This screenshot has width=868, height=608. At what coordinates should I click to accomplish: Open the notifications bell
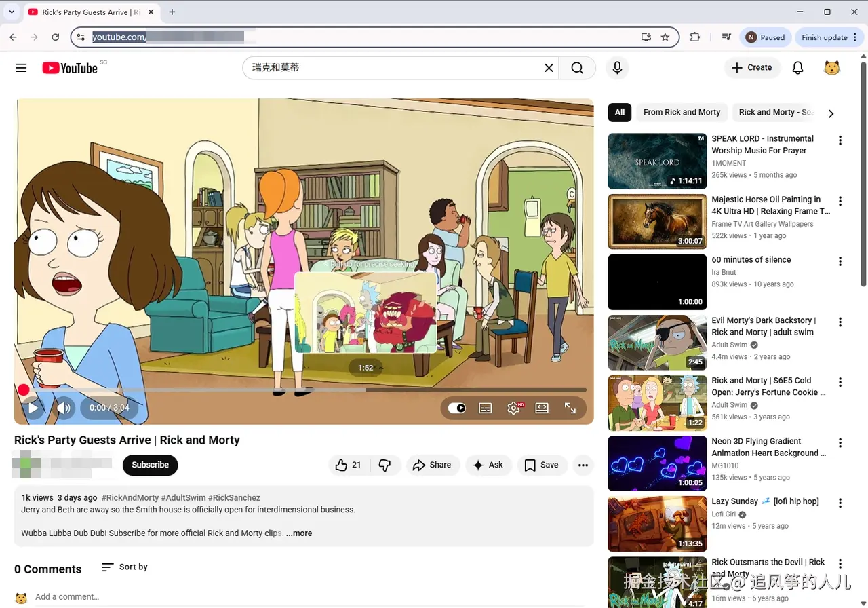click(798, 68)
